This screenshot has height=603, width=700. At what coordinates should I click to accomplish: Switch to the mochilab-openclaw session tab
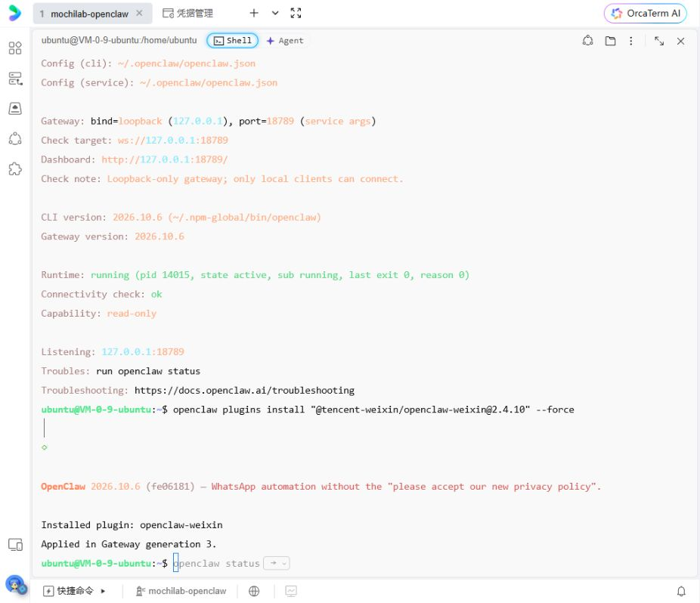[89, 14]
